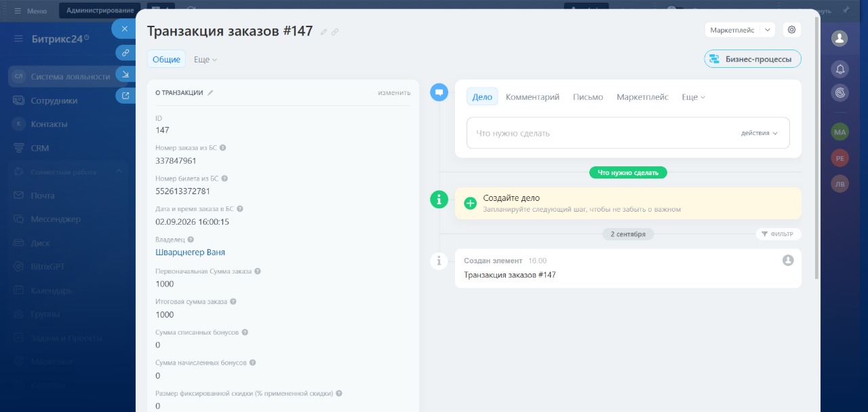
Task: Click the blue open-in-new-window side button
Action: (125, 95)
